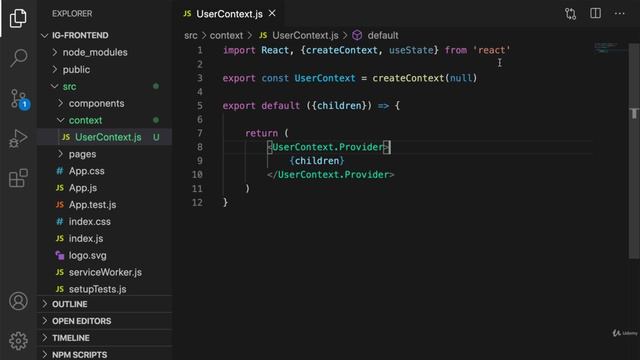Open the Extensions view

click(x=18, y=178)
